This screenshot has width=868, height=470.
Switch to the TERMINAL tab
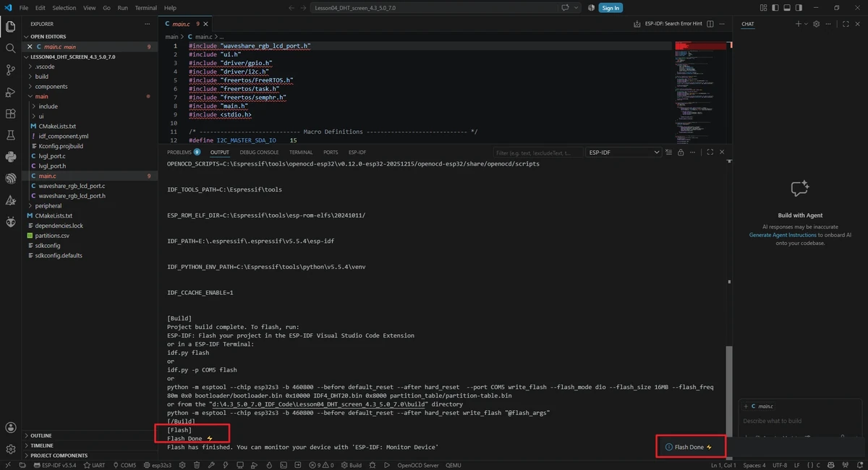coord(301,153)
